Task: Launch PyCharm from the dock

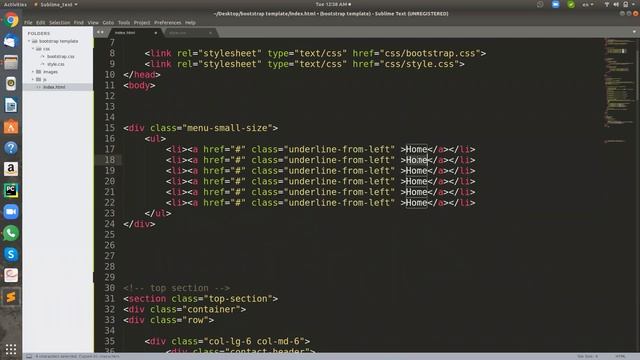Action: pyautogui.click(x=11, y=190)
